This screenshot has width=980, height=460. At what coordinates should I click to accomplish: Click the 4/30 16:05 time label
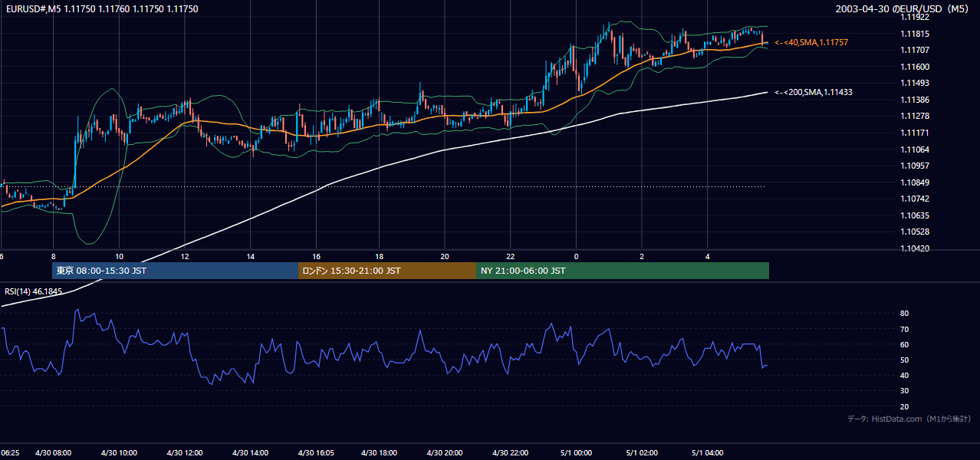pyautogui.click(x=316, y=452)
